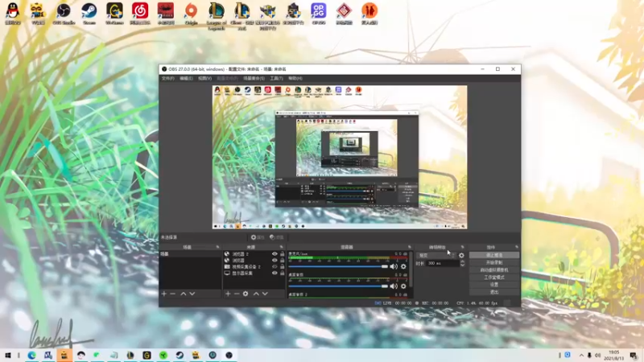Add a new scene with plus icon

tap(164, 294)
